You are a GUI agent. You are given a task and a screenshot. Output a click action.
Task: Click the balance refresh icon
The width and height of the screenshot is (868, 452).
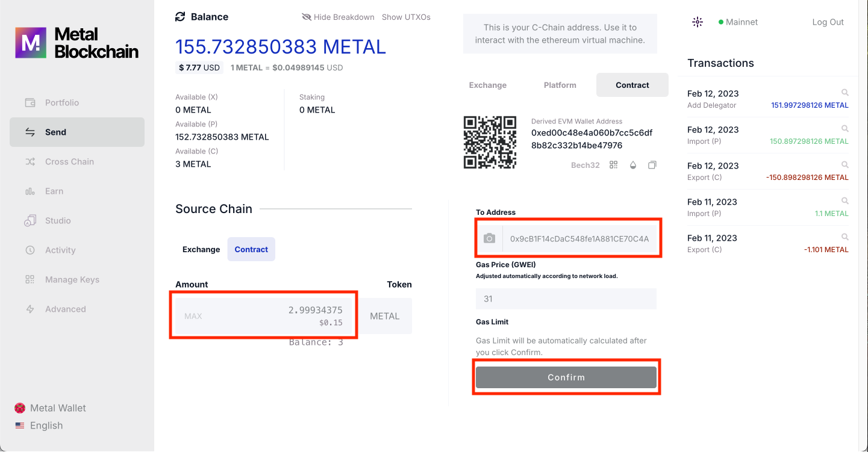[x=180, y=17]
